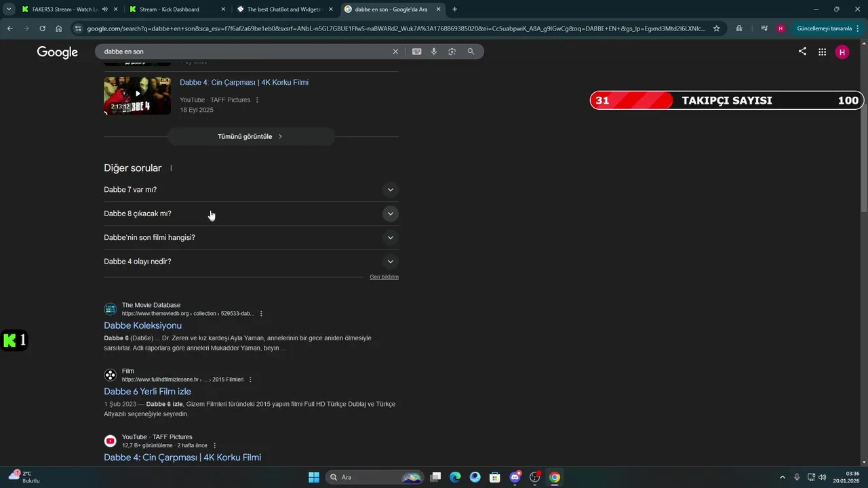Start voice search with the microphone icon
The width and height of the screenshot is (868, 488).
click(x=434, y=52)
